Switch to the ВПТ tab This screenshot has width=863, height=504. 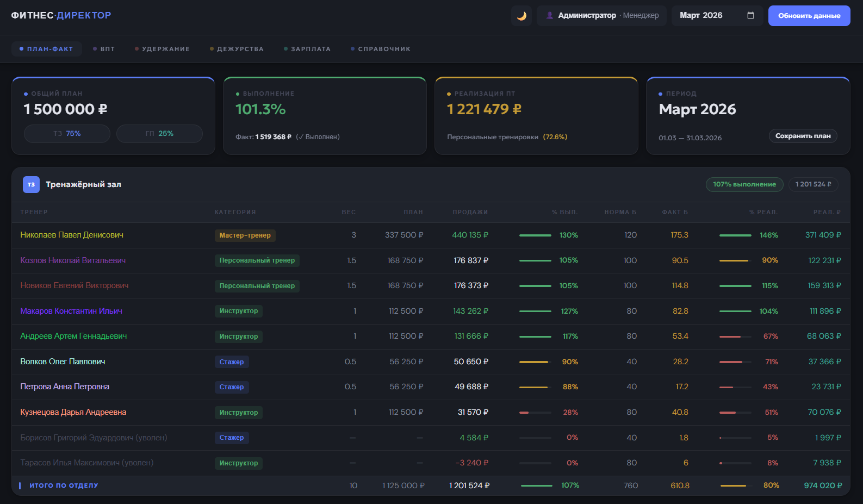[x=104, y=49]
